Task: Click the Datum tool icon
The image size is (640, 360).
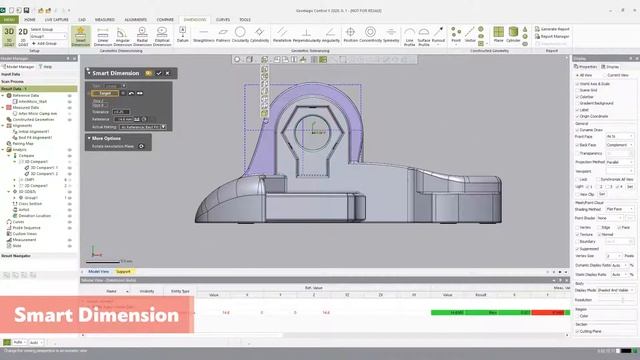Action: click(182, 34)
